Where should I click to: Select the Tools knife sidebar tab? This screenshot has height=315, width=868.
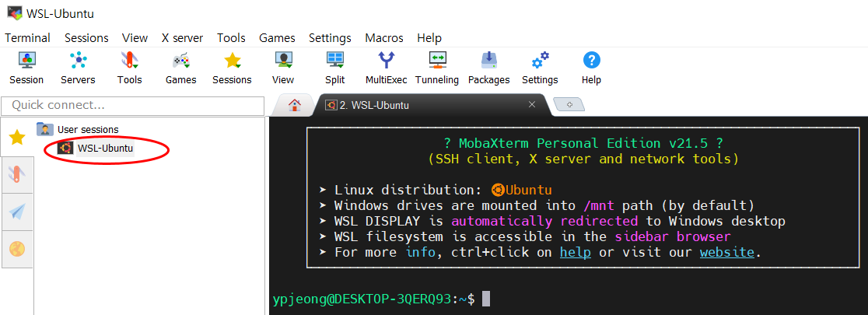(x=17, y=175)
